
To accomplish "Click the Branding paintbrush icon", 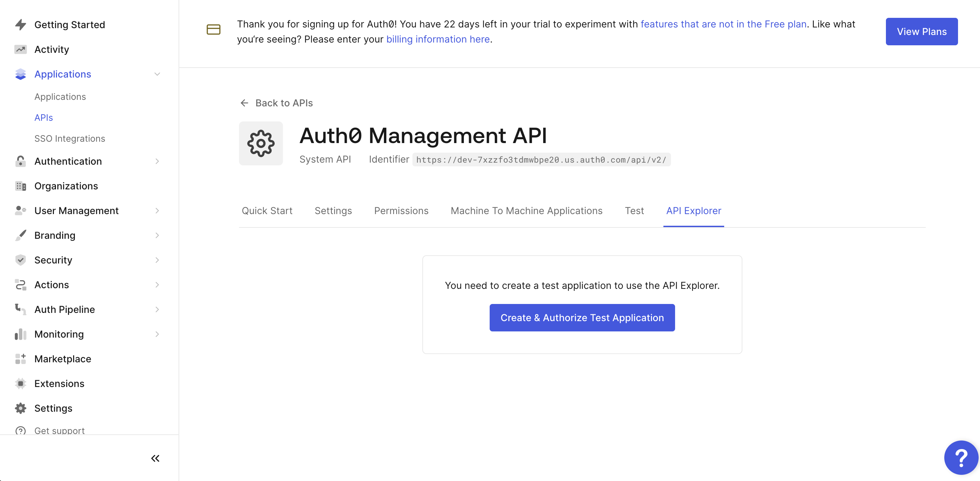I will (21, 235).
